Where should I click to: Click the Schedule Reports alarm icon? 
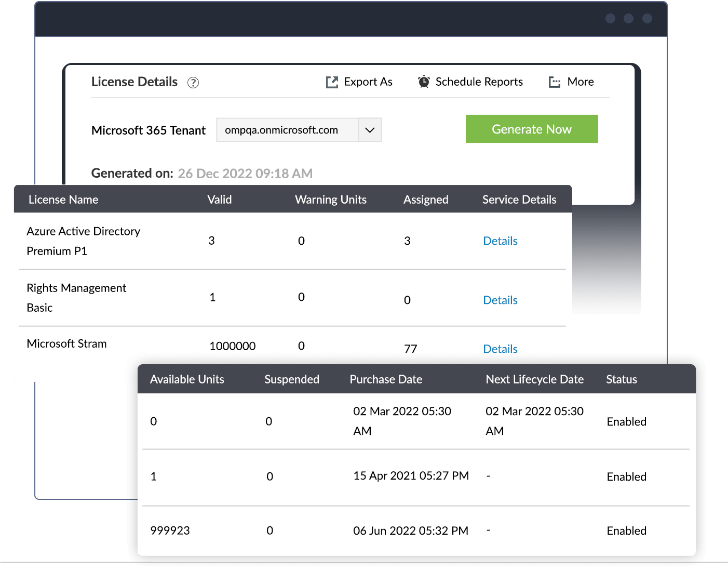(423, 82)
